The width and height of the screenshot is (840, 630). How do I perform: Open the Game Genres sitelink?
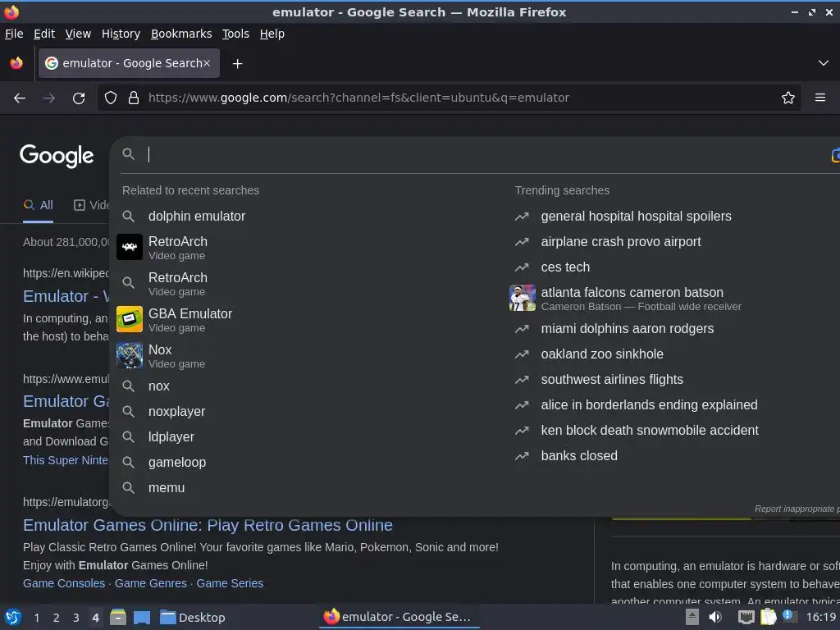(x=151, y=583)
